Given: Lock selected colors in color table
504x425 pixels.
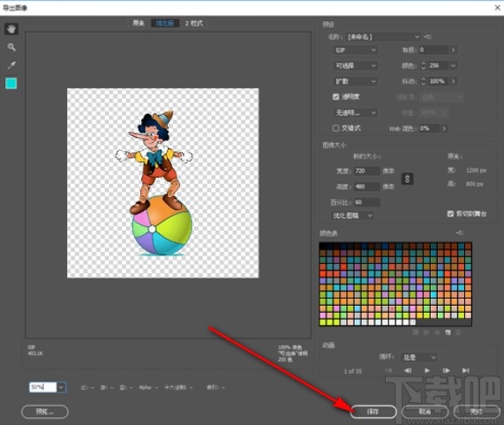Looking at the screenshot, I should pos(437,332).
